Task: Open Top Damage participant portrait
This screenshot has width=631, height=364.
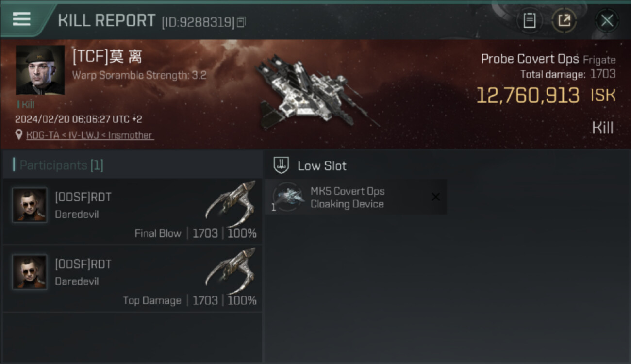Action: click(x=30, y=272)
